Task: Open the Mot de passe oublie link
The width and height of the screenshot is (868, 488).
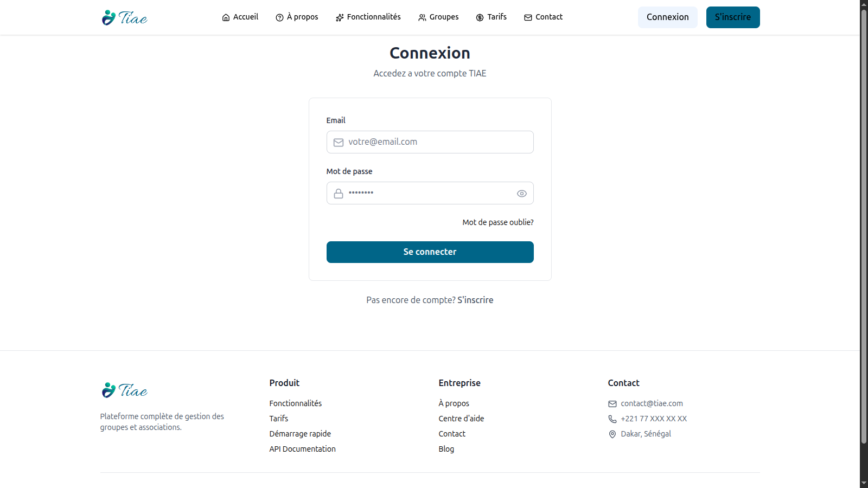Action: (x=497, y=222)
